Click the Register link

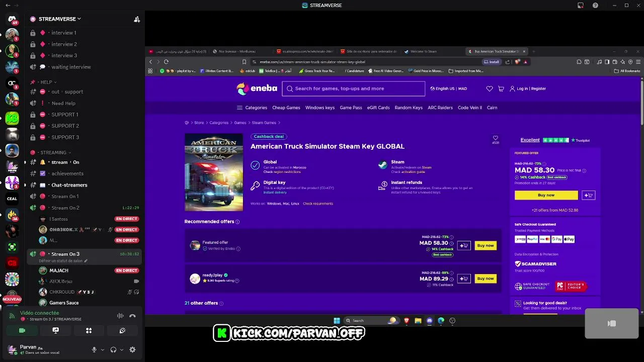coord(538,88)
